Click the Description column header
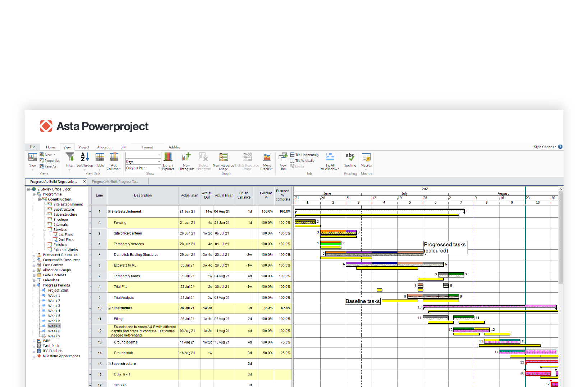588x387 pixels. [x=143, y=196]
